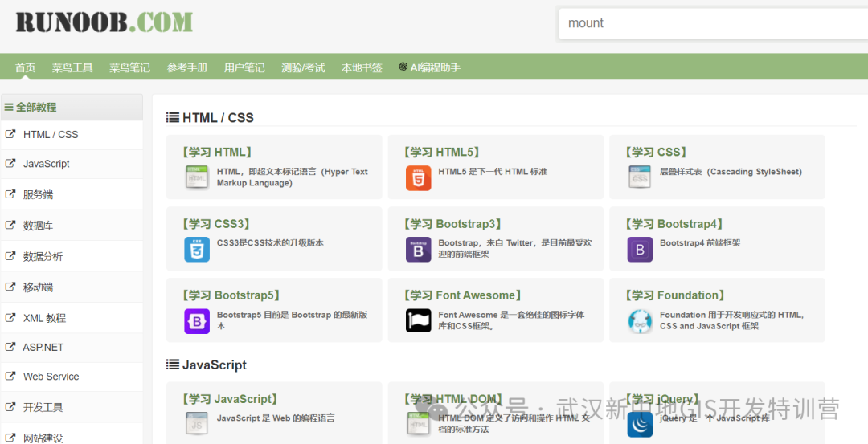868x444 pixels.
Task: Click the Bootstrap4 B icon
Action: click(640, 250)
